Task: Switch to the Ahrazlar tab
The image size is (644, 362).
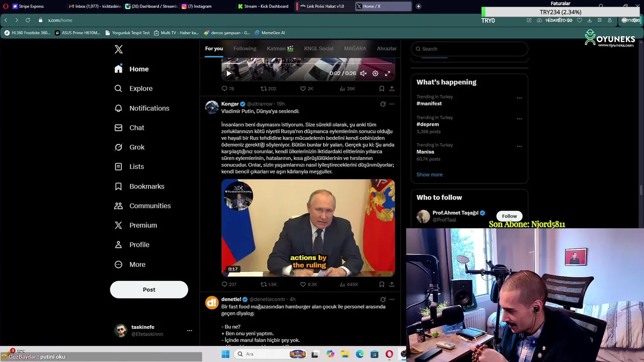Action: pyautogui.click(x=386, y=48)
